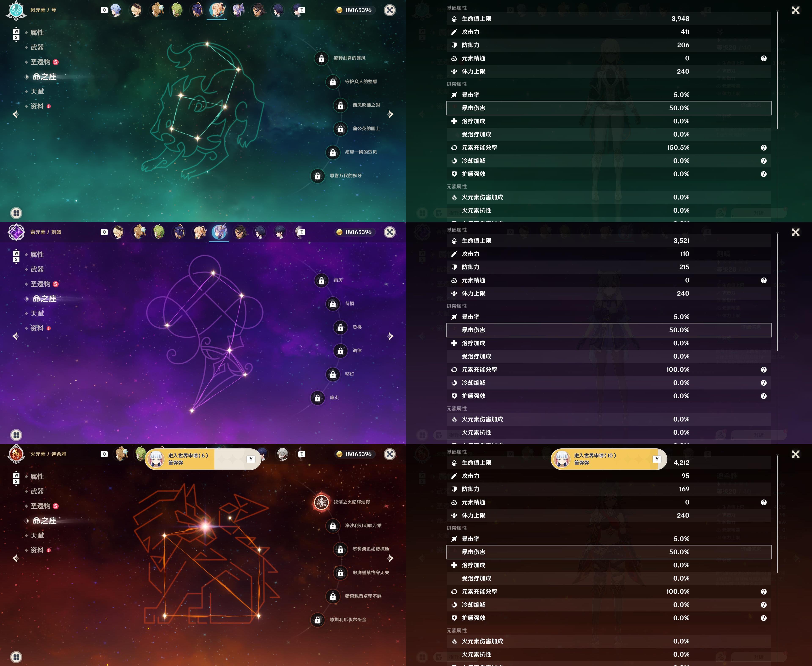The height and width of the screenshot is (666, 812).
Task: Select the locked 调律 constellation
Action: click(340, 351)
